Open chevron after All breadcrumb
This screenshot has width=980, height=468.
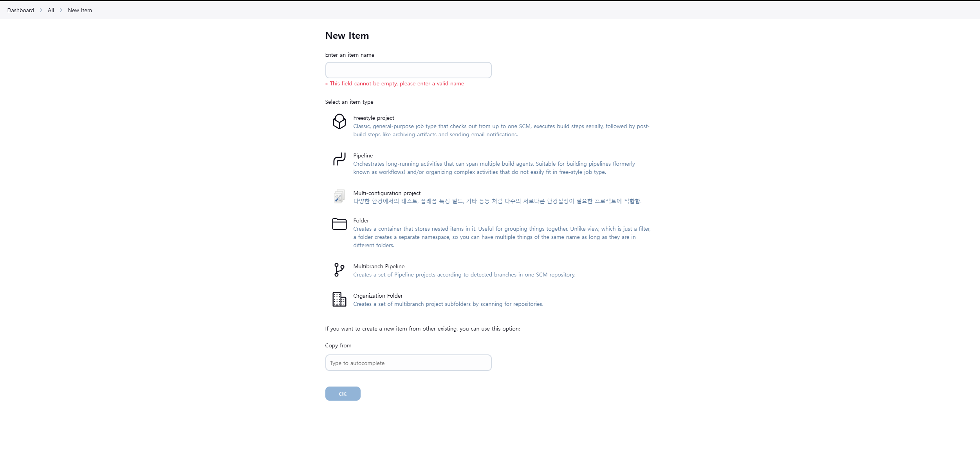(x=61, y=10)
